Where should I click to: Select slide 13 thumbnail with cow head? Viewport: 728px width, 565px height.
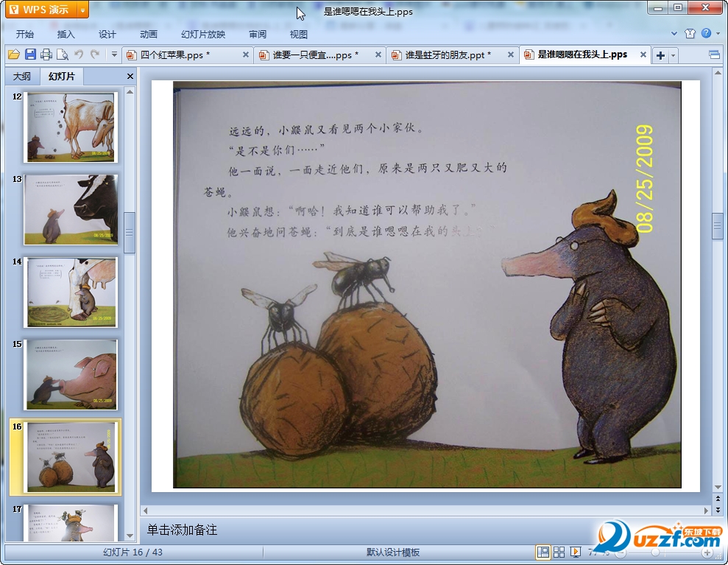71,209
